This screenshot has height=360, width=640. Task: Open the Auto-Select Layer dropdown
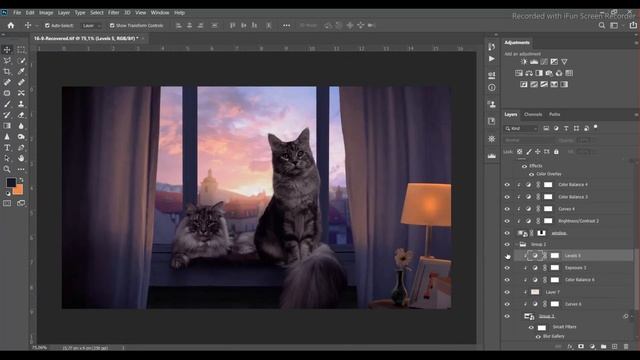pos(90,25)
